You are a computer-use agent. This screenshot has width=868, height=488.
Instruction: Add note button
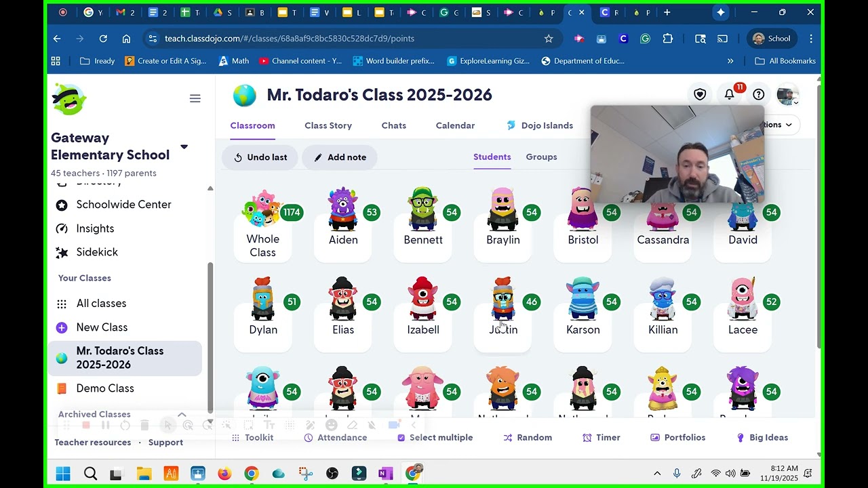340,157
